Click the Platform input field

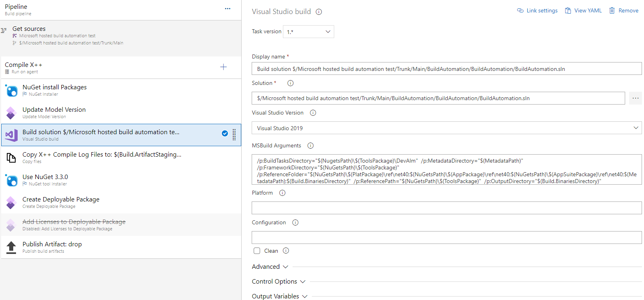point(447,208)
